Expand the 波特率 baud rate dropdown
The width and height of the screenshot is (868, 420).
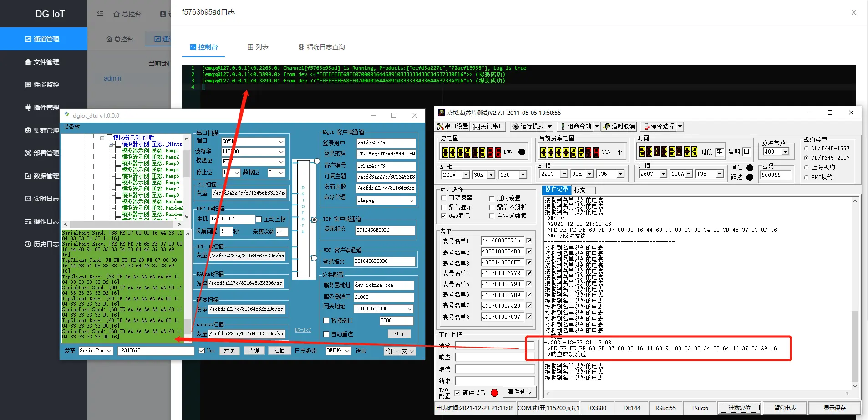281,152
